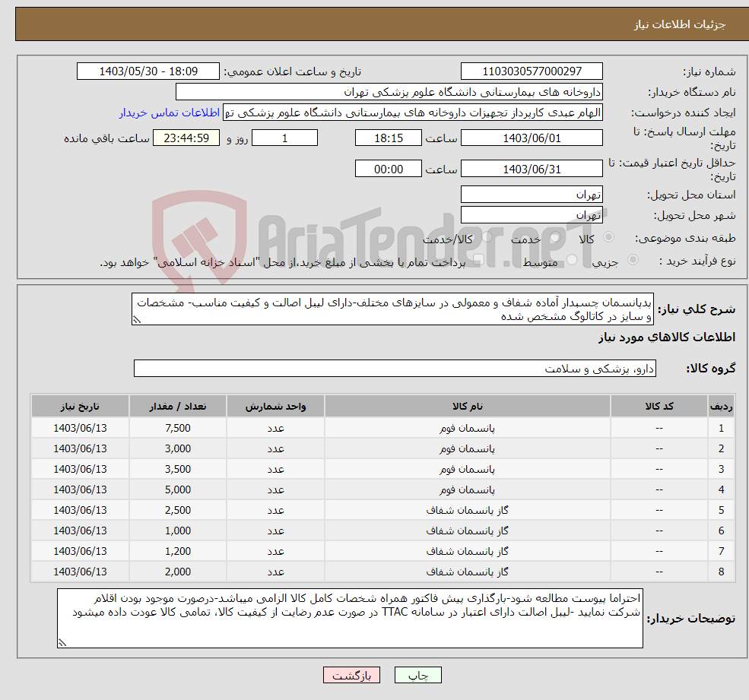Image resolution: width=749 pixels, height=700 pixels.
Task: Click the quantity 5,000 cell
Action: pyautogui.click(x=178, y=490)
